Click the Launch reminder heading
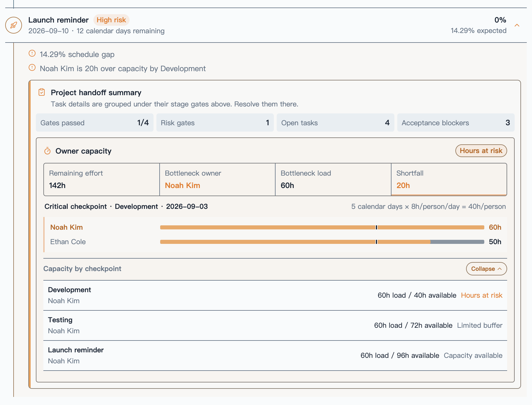532x405 pixels. (x=58, y=20)
